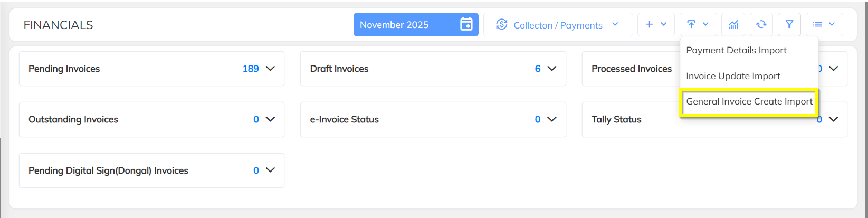Screen dimensions: 868x218
Task: Expand the Pending Invoices panel
Action: [271, 69]
